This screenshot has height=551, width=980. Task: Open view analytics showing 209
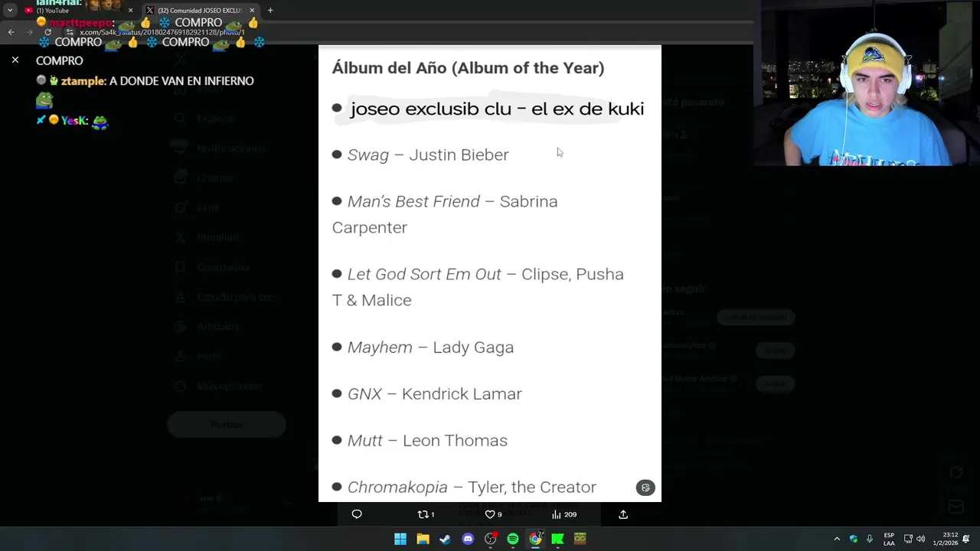tap(564, 514)
